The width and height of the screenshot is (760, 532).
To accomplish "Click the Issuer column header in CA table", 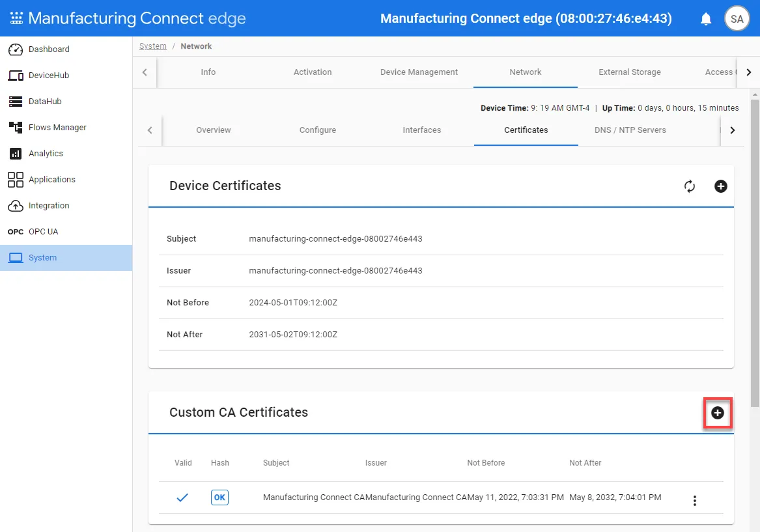I will [x=376, y=463].
